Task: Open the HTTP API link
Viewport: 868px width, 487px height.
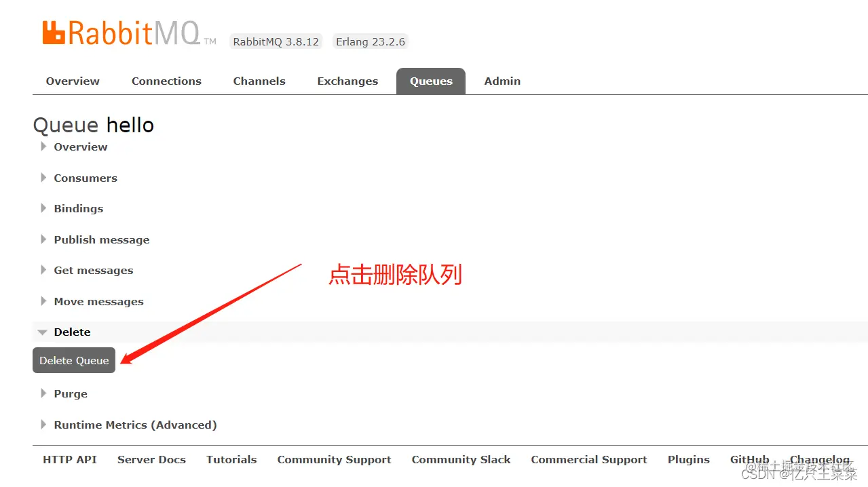Action: click(70, 459)
